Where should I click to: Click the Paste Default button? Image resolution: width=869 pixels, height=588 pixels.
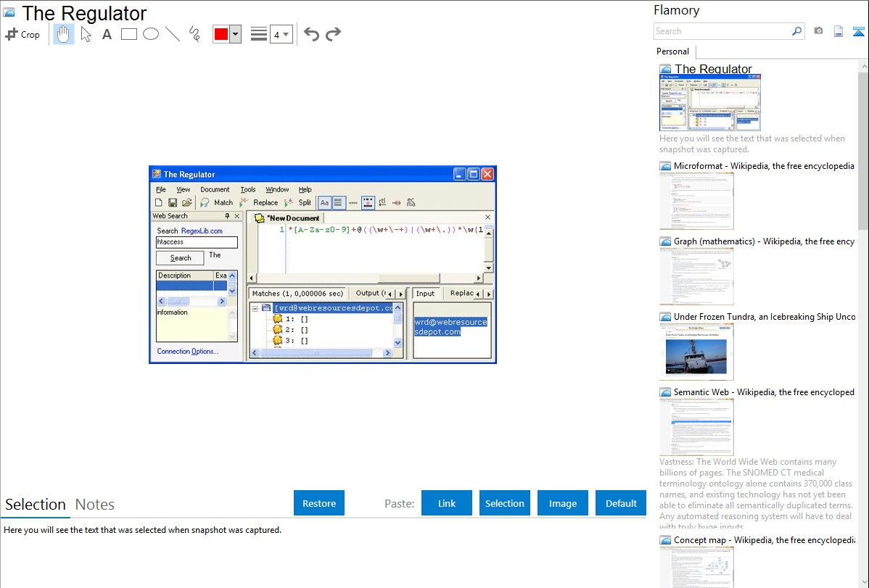621,503
